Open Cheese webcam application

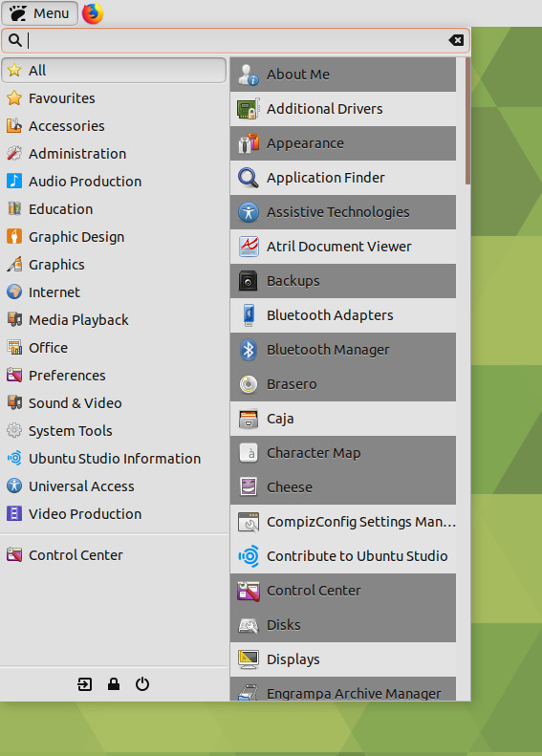[x=343, y=487]
